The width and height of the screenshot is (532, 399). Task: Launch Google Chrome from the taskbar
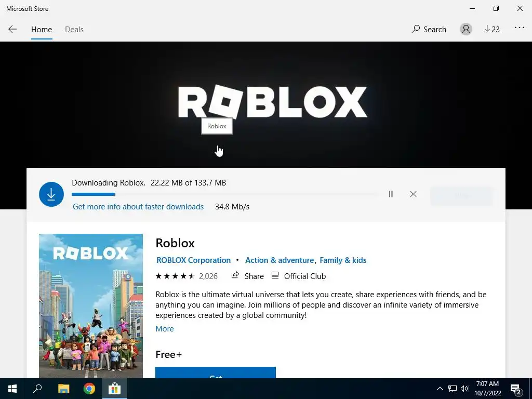point(89,389)
